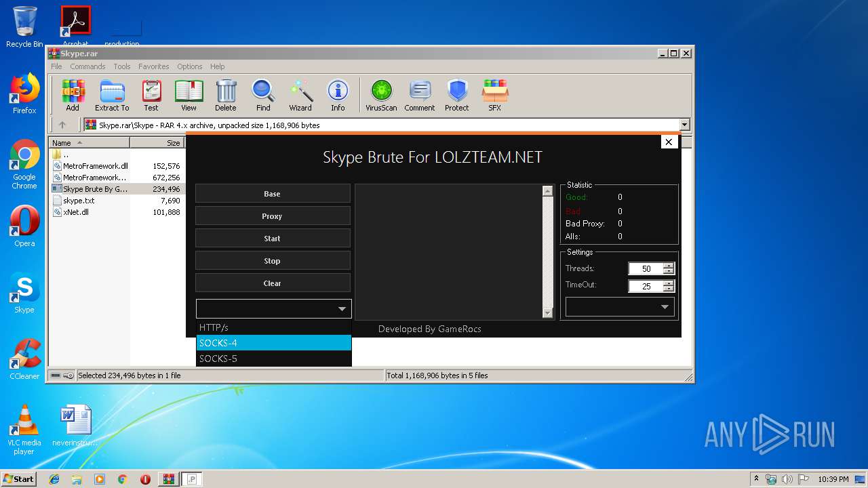Click the Clear button
868x488 pixels.
(273, 283)
